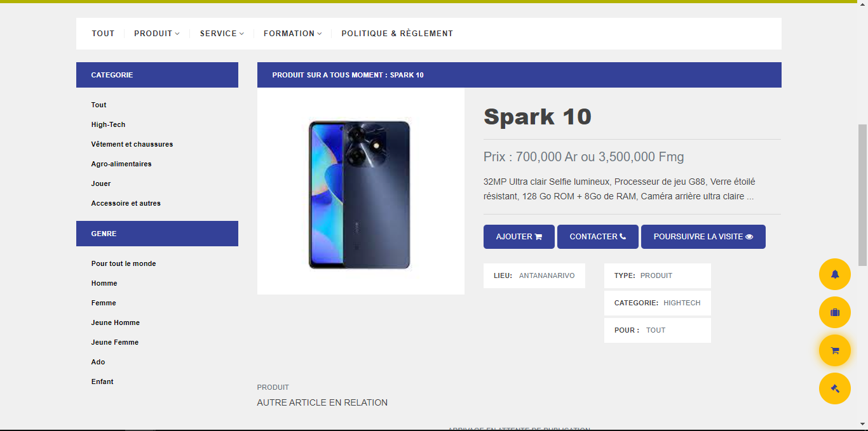Open the notifications bell floating button
Image resolution: width=868 pixels, height=431 pixels.
834,274
